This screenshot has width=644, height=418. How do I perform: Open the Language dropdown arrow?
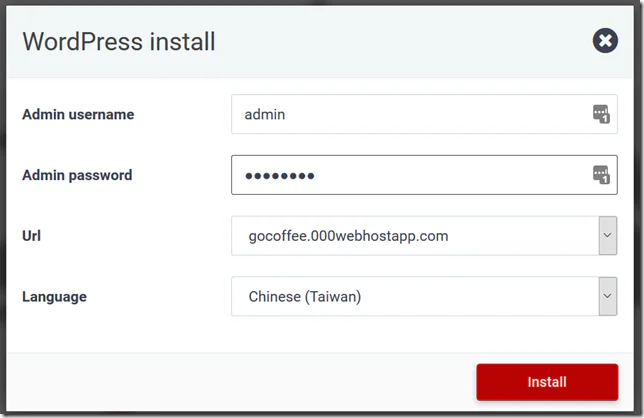607,296
